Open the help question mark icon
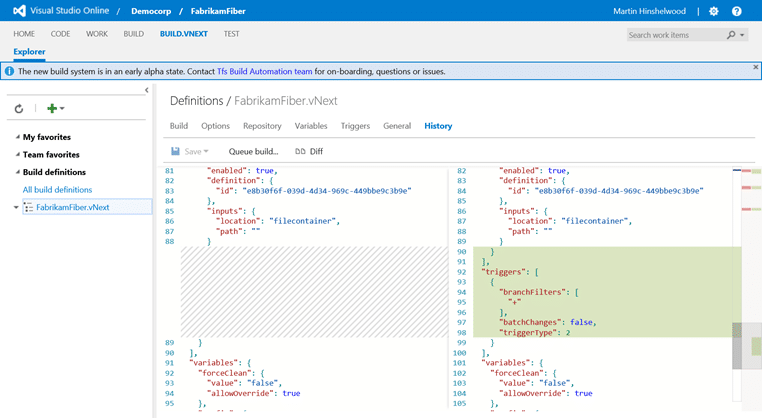 pos(737,11)
